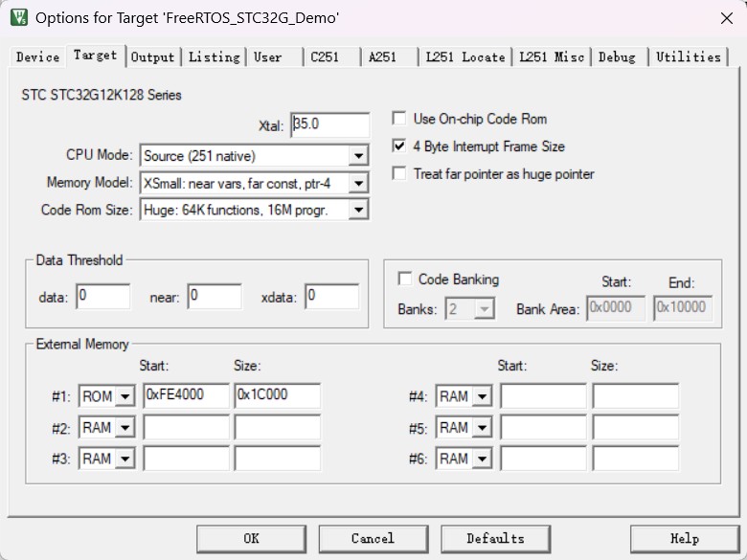Open external memory #6 type dropdown
The height and width of the screenshot is (560, 747).
482,459
